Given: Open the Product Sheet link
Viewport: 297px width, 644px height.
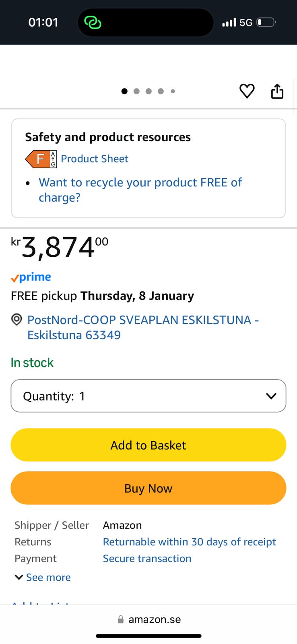Looking at the screenshot, I should [94, 159].
